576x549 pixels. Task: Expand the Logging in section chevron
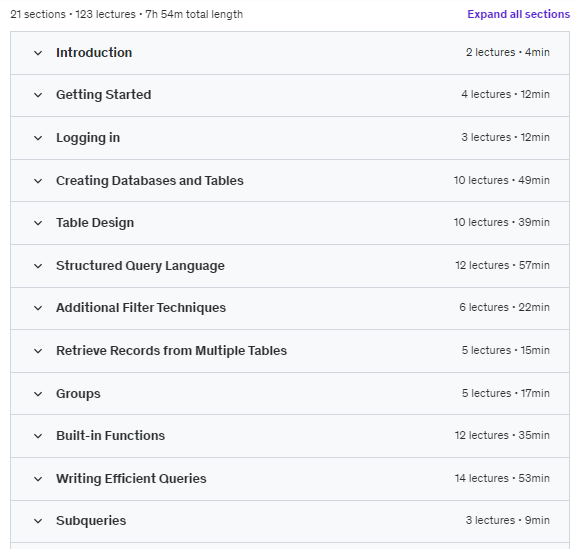pos(38,138)
